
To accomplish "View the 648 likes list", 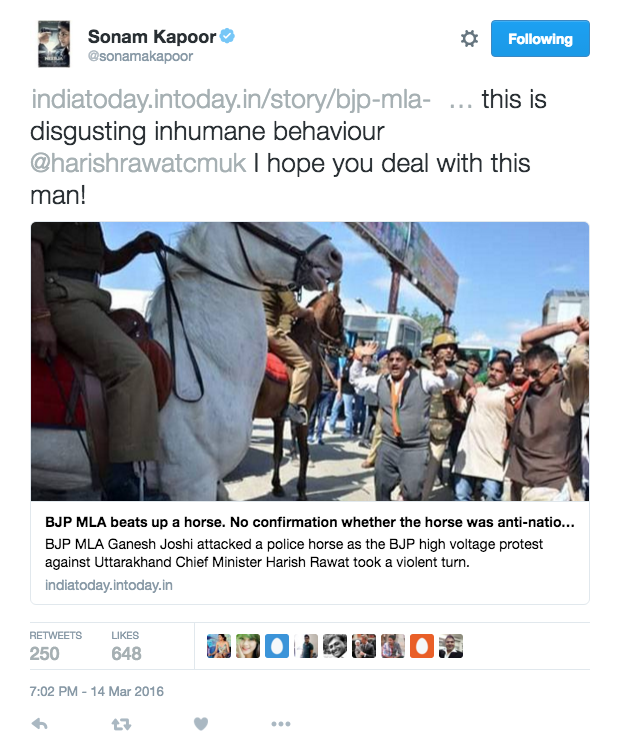I will pyautogui.click(x=126, y=646).
